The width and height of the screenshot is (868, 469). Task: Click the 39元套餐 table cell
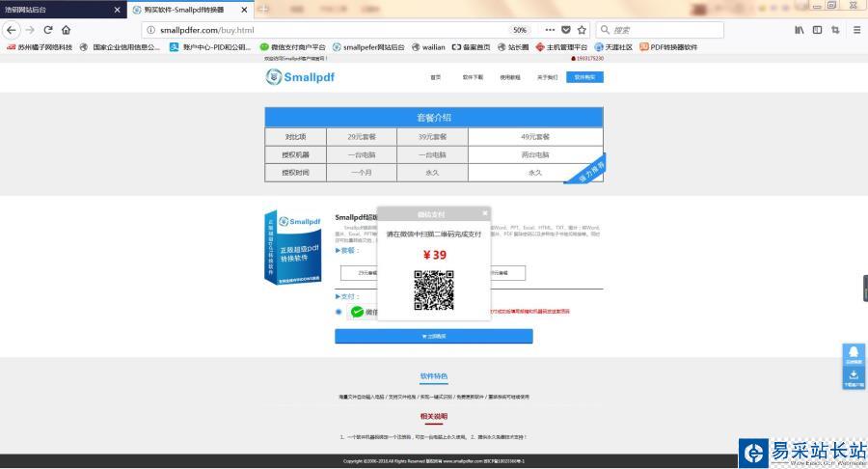point(432,137)
